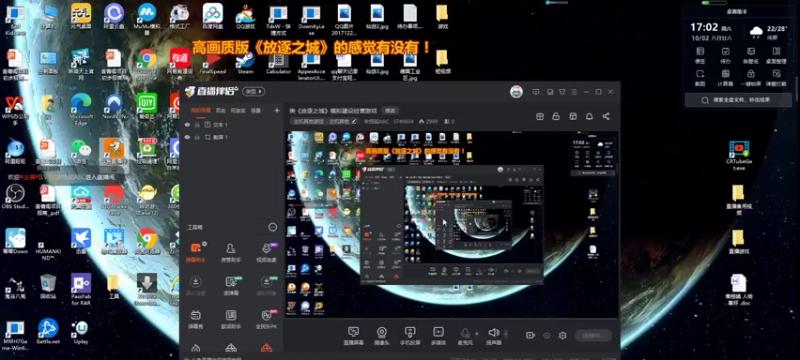Screen dimensions: 800x360
Task: Open 全民PK tool in the toolbox
Action: (266, 319)
